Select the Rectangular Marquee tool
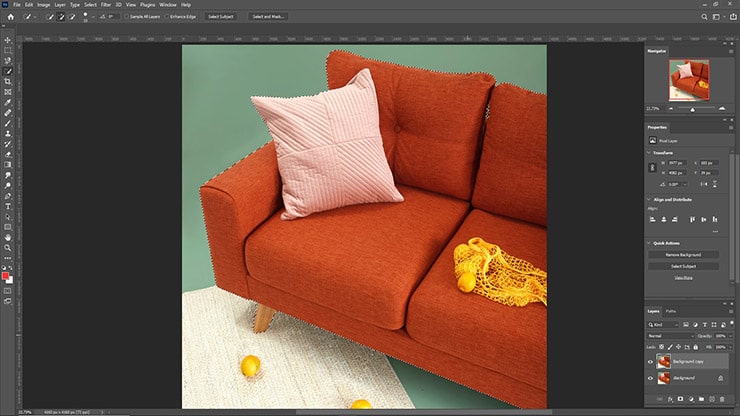740x416 pixels. point(8,49)
